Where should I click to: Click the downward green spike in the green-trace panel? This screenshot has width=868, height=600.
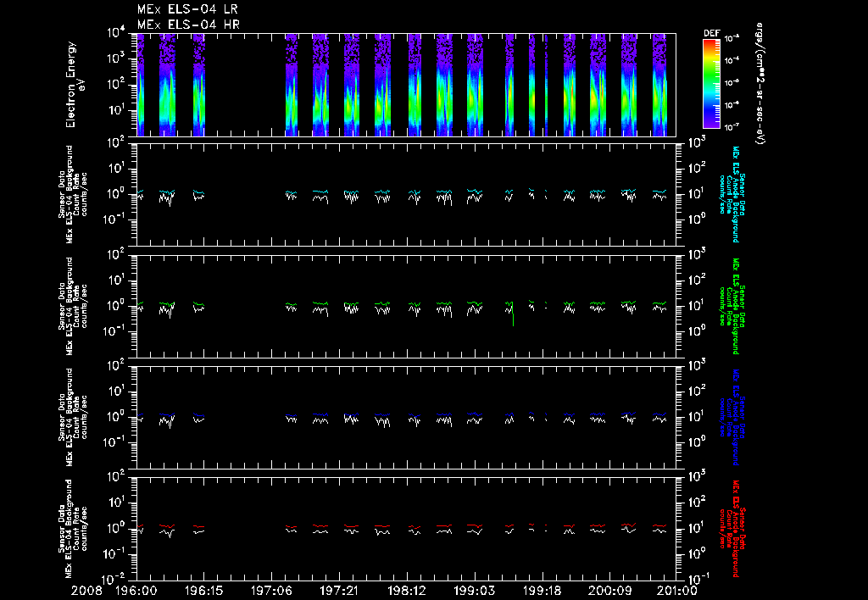click(x=513, y=314)
